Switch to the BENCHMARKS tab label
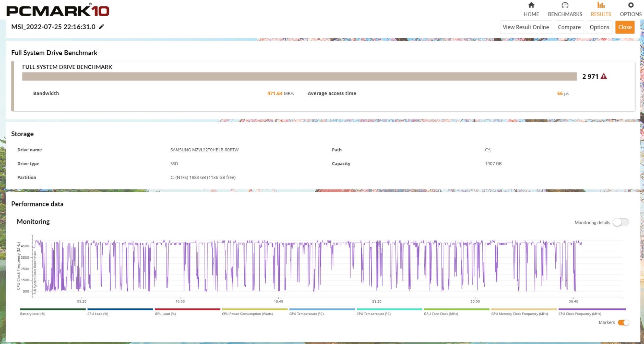Viewport: 644px width, 344px height. point(565,14)
